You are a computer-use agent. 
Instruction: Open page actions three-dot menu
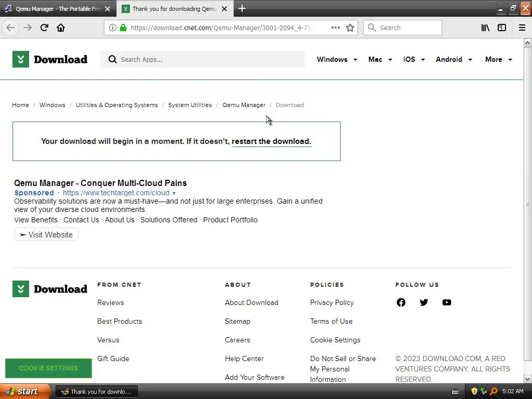[335, 28]
